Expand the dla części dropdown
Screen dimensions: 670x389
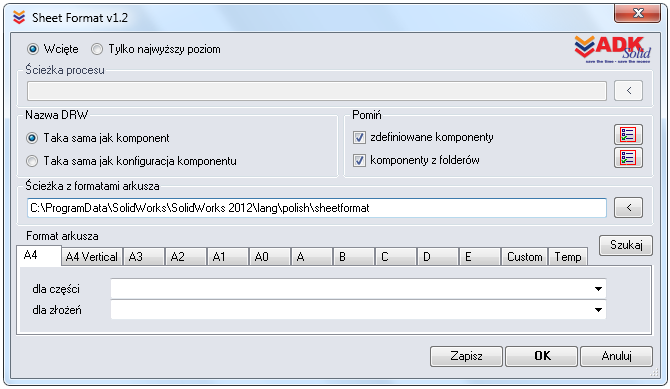click(598, 289)
